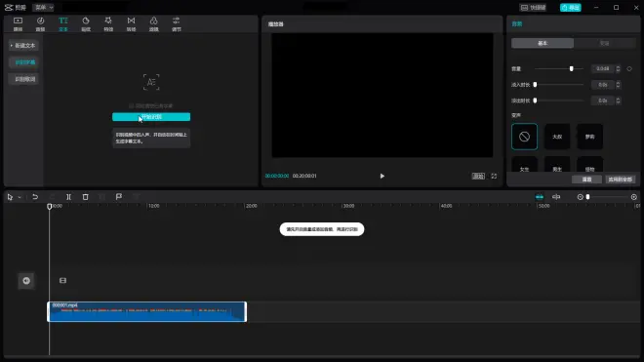644x362 pixels.
Task: Click the volume dB value stepper arrows
Action: pos(618,68)
